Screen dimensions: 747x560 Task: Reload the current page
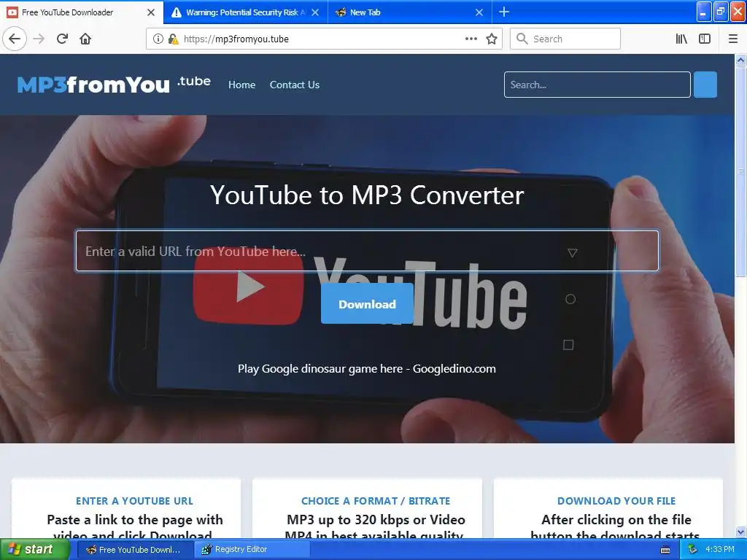[x=62, y=39]
